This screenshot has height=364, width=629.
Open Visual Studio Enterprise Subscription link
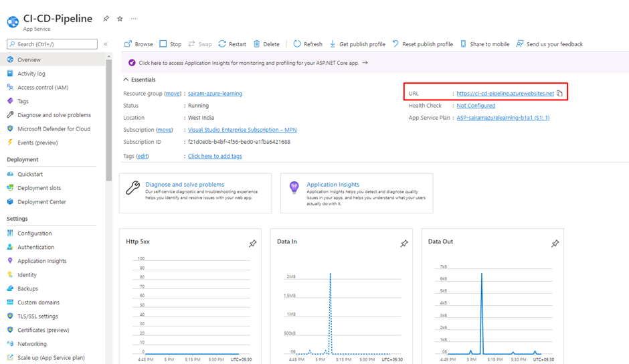[242, 130]
